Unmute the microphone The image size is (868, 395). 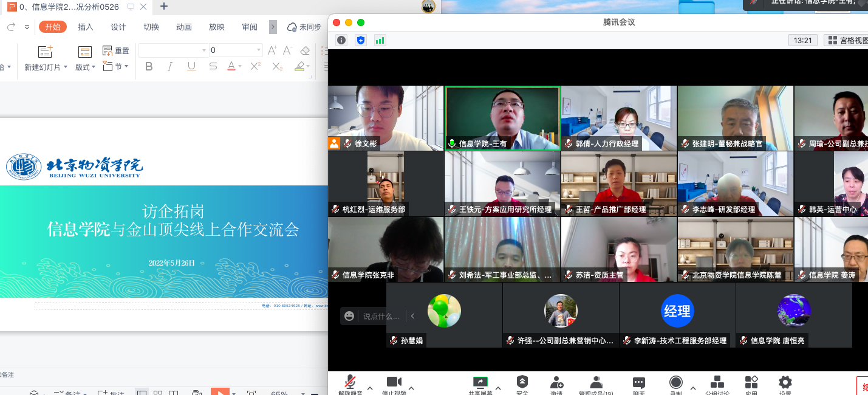(350, 382)
